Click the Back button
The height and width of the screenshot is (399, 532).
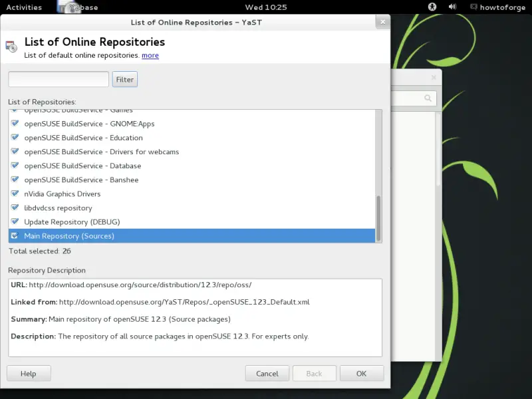314,373
